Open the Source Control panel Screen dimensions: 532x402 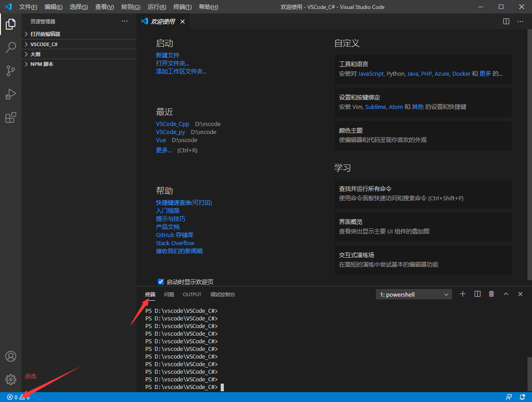(10, 71)
